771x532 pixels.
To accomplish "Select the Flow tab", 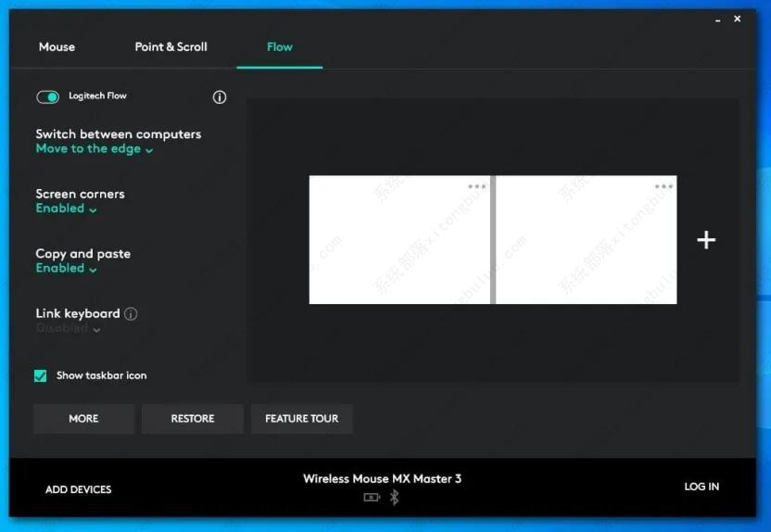I will [x=279, y=47].
